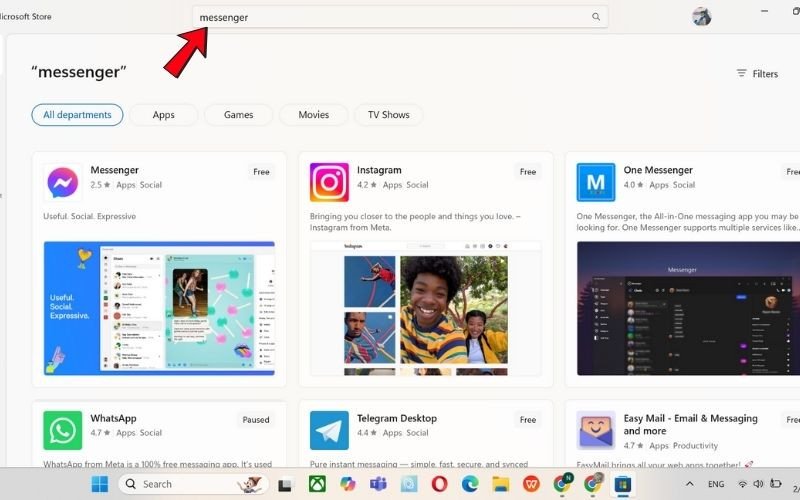Switch to the Movies department
The width and height of the screenshot is (800, 500).
point(313,115)
